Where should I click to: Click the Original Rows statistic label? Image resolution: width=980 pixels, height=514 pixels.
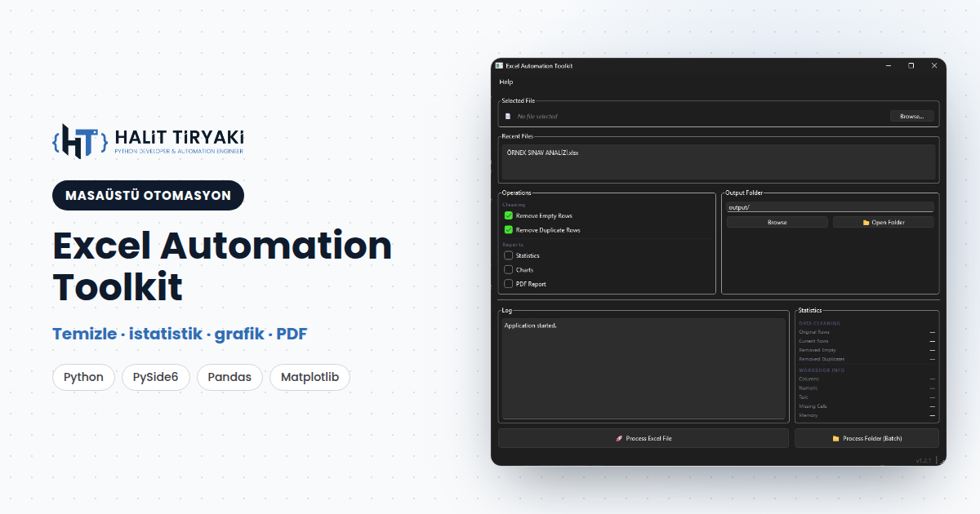[x=814, y=332]
